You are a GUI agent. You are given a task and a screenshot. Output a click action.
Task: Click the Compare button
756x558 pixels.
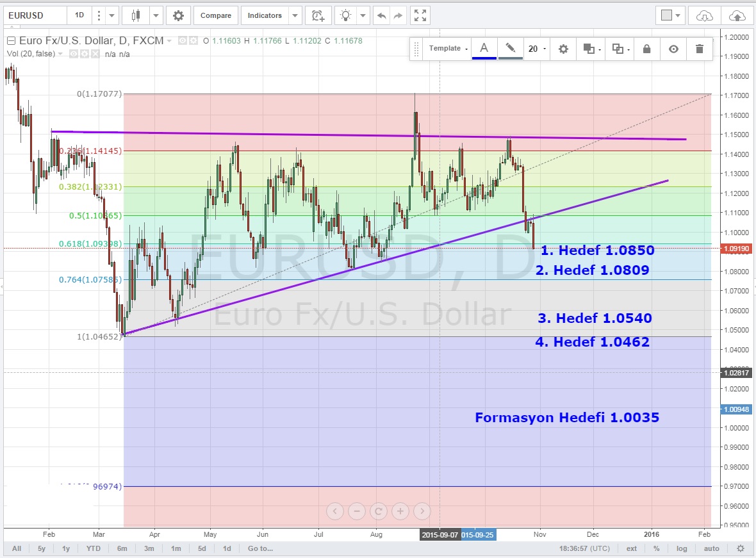216,15
